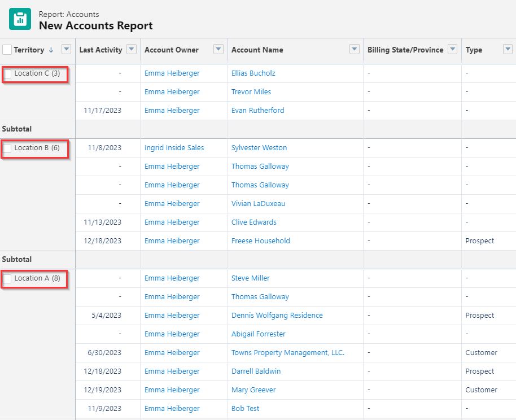Open the Account Owner column dropdown

point(218,49)
